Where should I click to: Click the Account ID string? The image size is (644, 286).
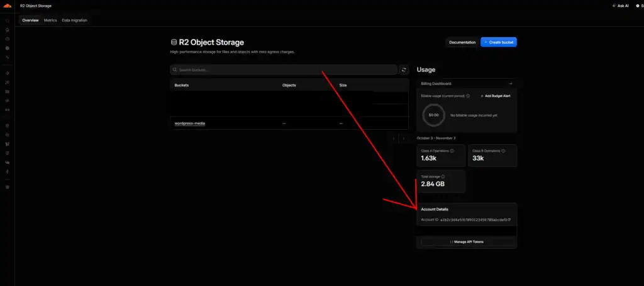(x=474, y=220)
